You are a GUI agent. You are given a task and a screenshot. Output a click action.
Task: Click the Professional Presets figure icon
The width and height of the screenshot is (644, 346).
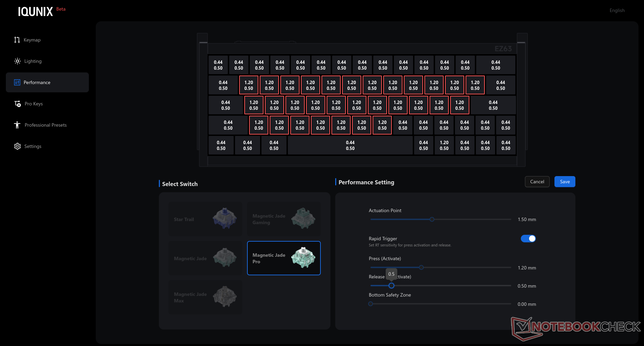point(17,125)
